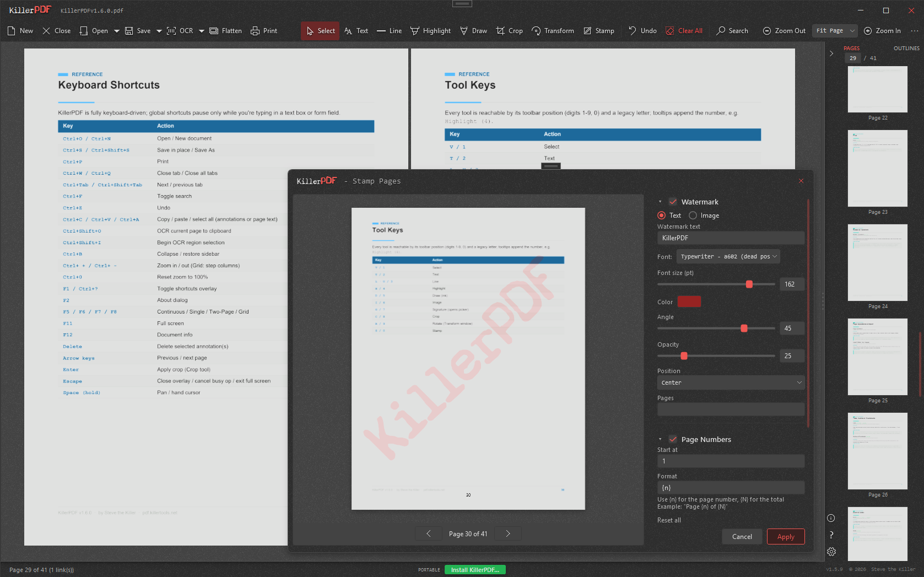Open the Fit Page zoom dropdown

pyautogui.click(x=834, y=31)
